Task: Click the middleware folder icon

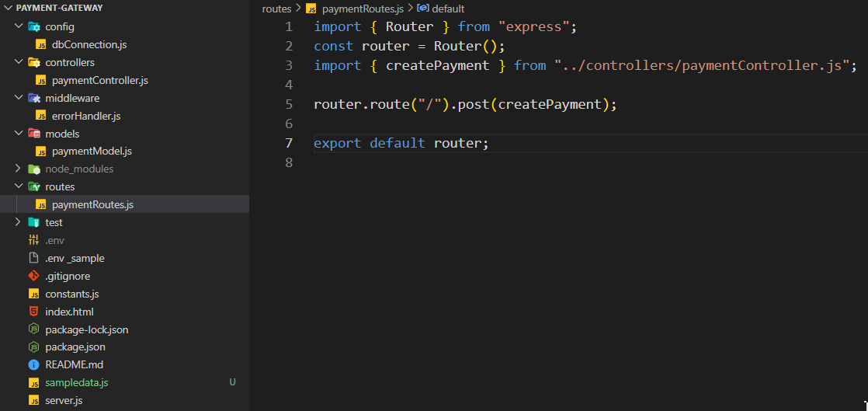Action: (x=33, y=98)
